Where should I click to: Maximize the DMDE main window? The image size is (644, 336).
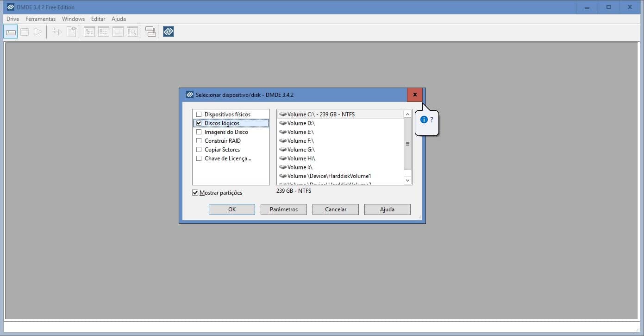(608, 7)
